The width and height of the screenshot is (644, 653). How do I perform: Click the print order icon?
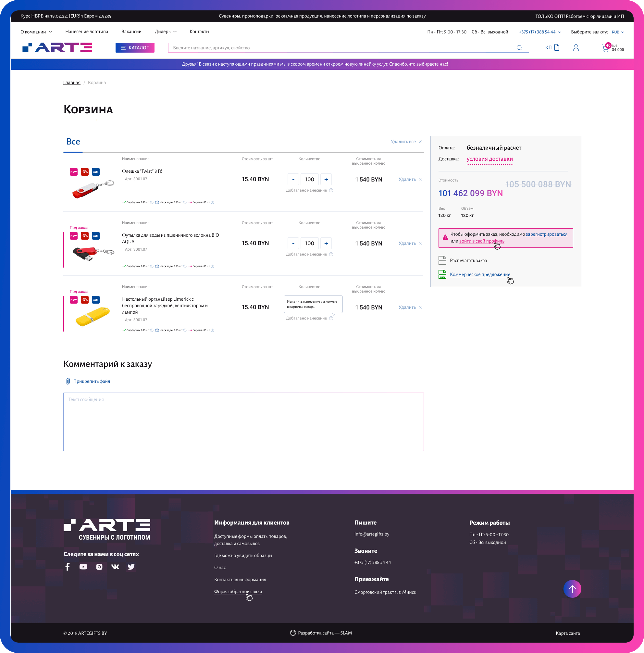(442, 260)
